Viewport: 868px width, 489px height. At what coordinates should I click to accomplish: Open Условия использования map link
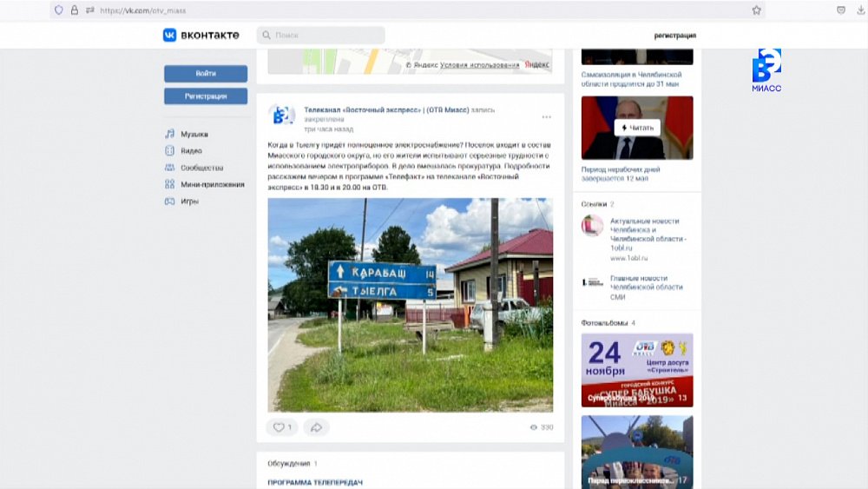(x=479, y=65)
